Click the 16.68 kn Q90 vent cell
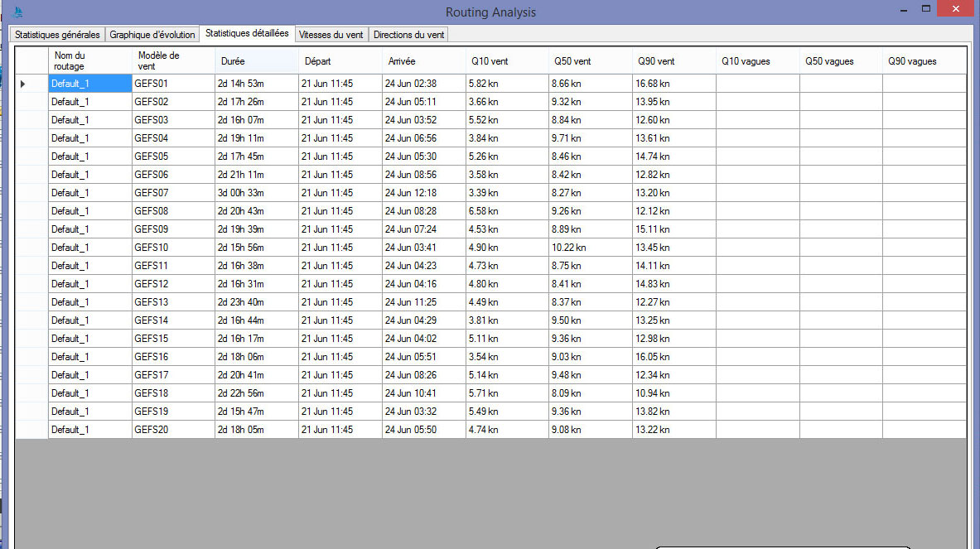The image size is (980, 549). pos(673,84)
